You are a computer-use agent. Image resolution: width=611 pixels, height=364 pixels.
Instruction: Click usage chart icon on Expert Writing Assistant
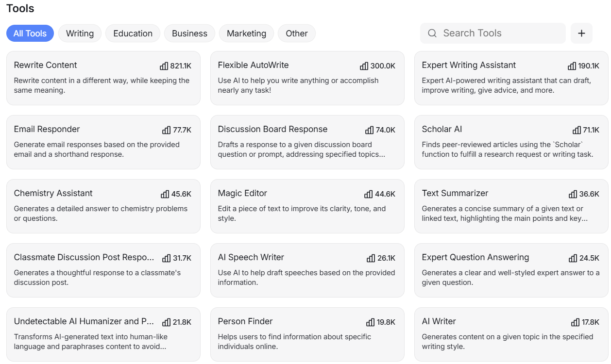572,66
